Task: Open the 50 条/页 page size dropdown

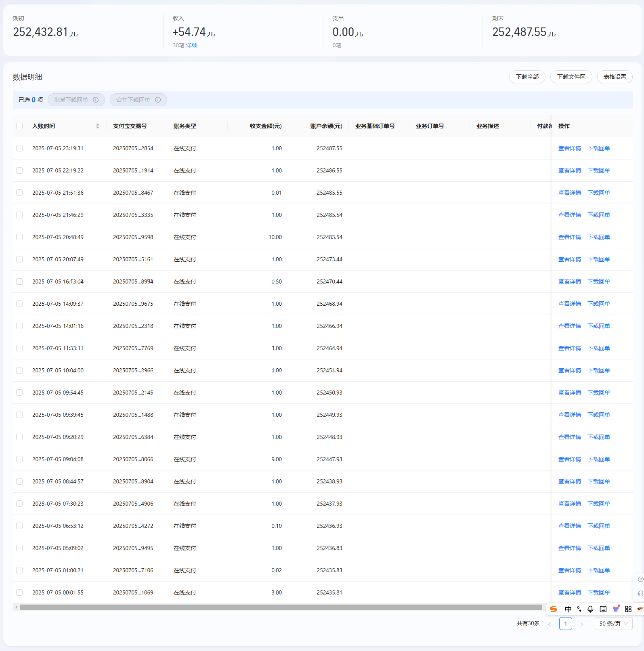Action: [x=613, y=624]
